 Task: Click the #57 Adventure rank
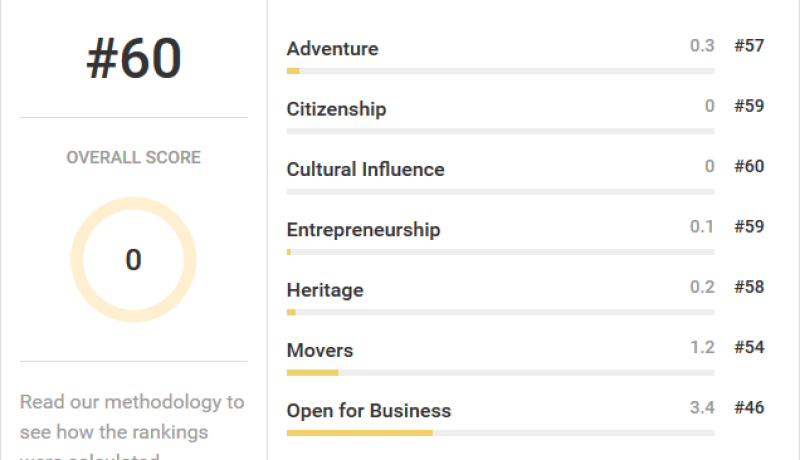749,45
